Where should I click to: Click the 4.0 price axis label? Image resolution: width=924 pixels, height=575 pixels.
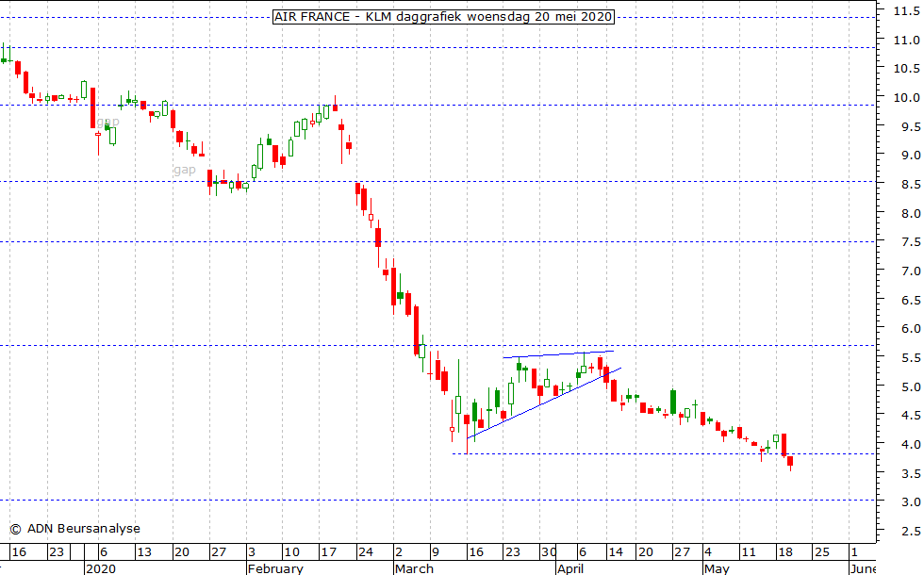tap(911, 444)
